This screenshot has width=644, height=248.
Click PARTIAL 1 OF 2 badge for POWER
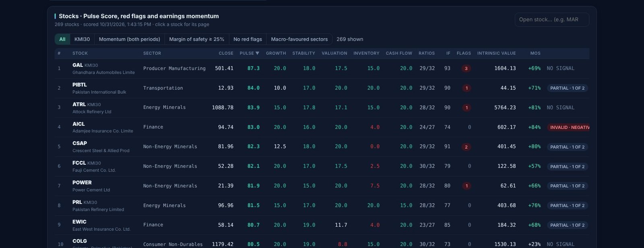[x=567, y=186]
